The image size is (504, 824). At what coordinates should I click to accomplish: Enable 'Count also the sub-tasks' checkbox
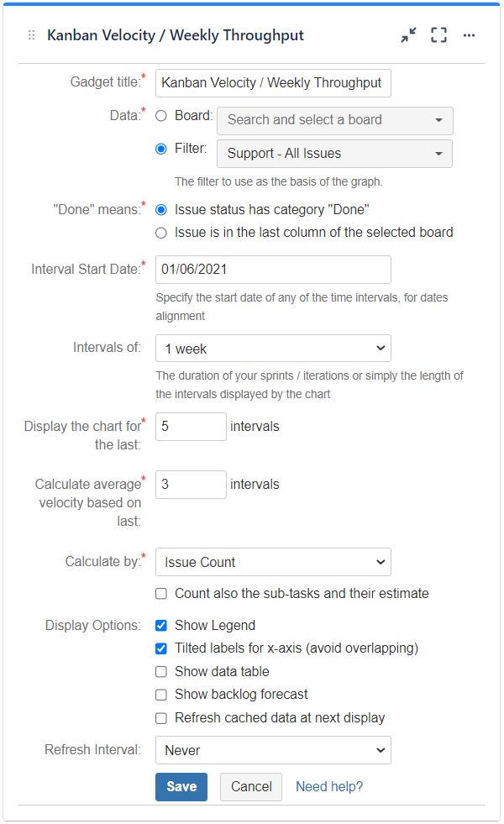(160, 593)
